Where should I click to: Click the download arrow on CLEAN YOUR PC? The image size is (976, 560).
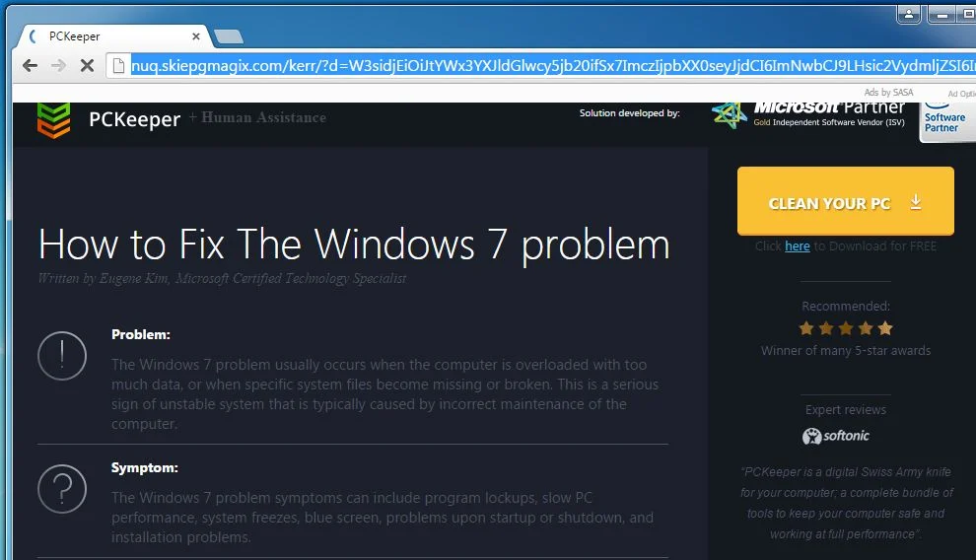pos(915,202)
